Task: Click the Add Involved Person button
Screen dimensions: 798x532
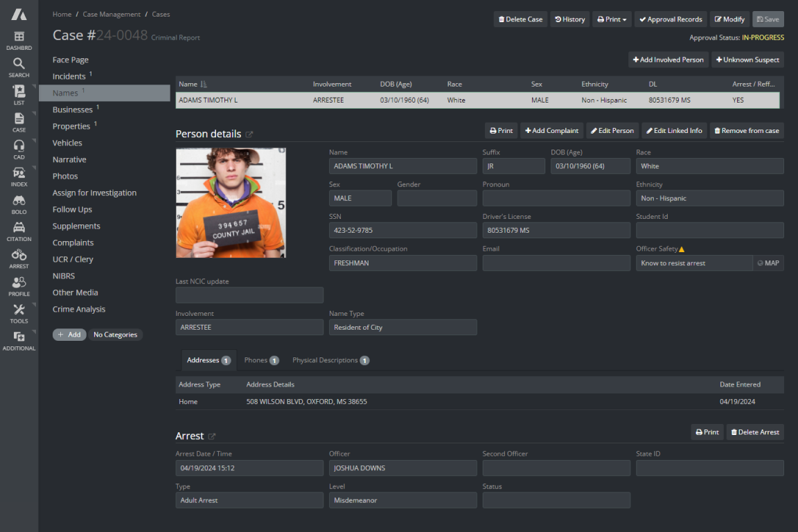Action: (668, 60)
